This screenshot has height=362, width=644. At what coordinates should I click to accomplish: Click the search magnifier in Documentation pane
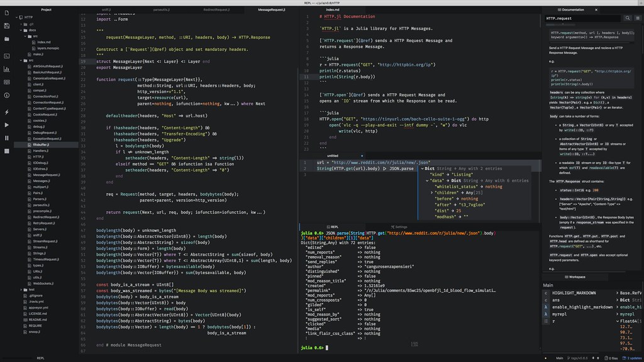tap(627, 18)
